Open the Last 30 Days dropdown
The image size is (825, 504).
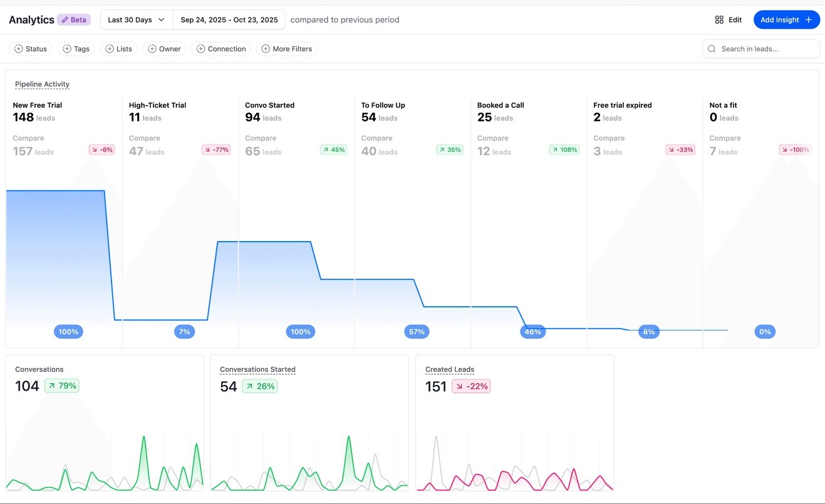(137, 20)
